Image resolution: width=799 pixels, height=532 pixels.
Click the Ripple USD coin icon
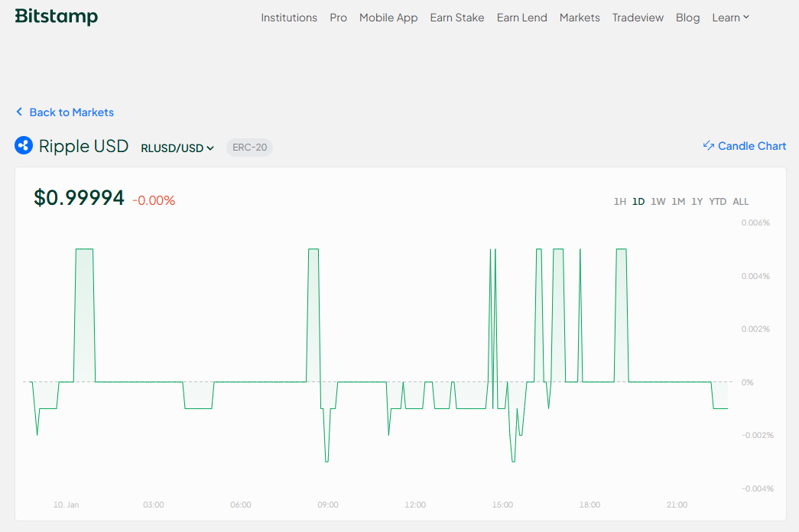pyautogui.click(x=24, y=145)
